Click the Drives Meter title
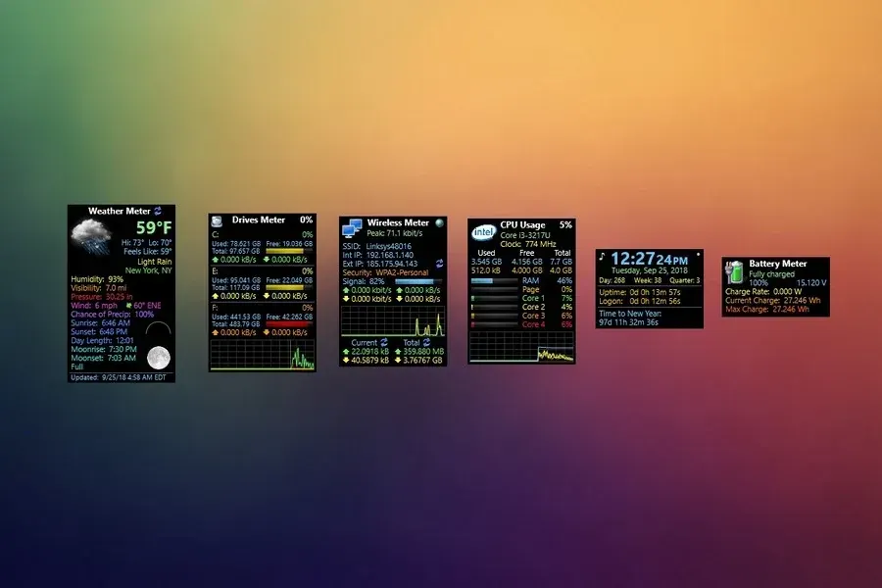 pyautogui.click(x=259, y=220)
